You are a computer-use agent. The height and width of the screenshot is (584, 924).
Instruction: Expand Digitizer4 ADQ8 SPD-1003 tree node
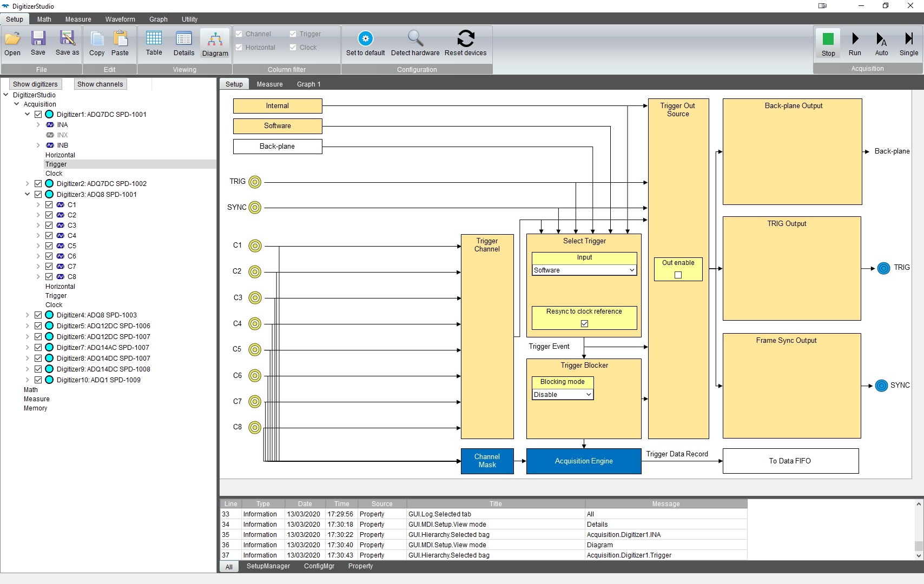coord(28,315)
